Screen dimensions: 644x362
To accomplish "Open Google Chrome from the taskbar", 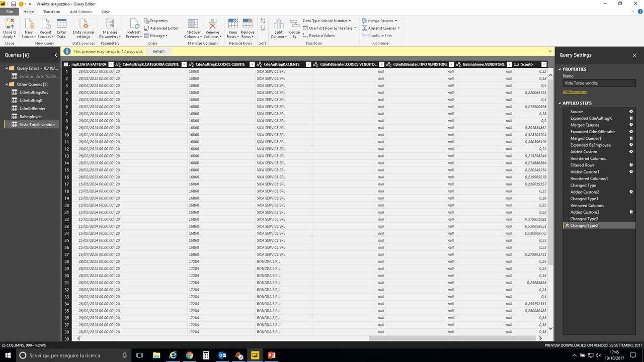I will [x=189, y=355].
